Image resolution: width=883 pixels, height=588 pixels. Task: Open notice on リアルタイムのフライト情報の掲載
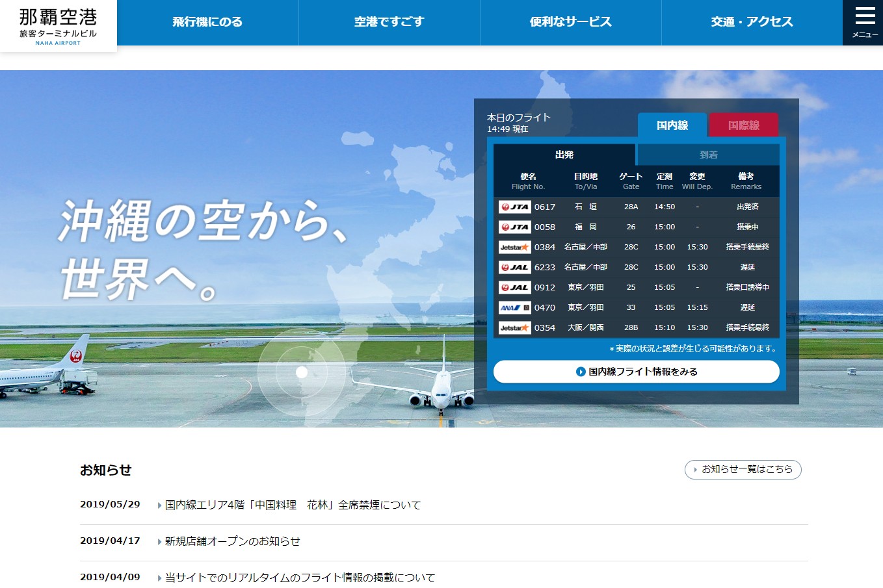coord(300,578)
